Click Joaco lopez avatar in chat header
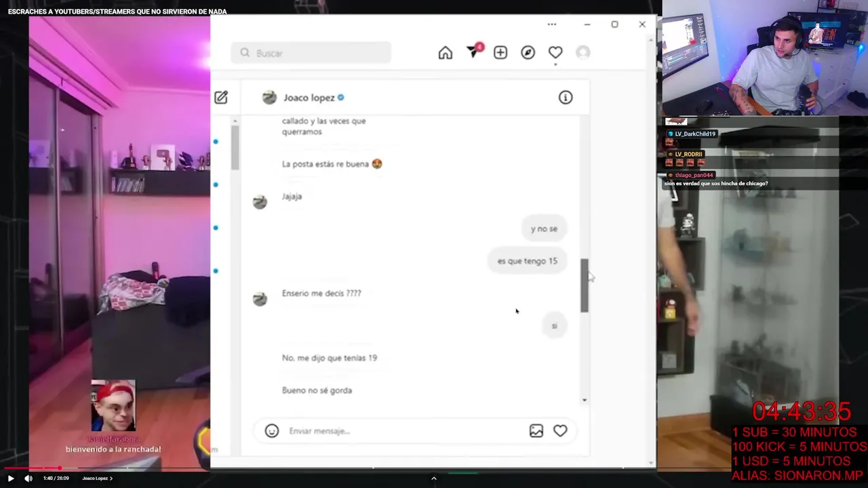Image resolution: width=868 pixels, height=488 pixels. click(269, 98)
